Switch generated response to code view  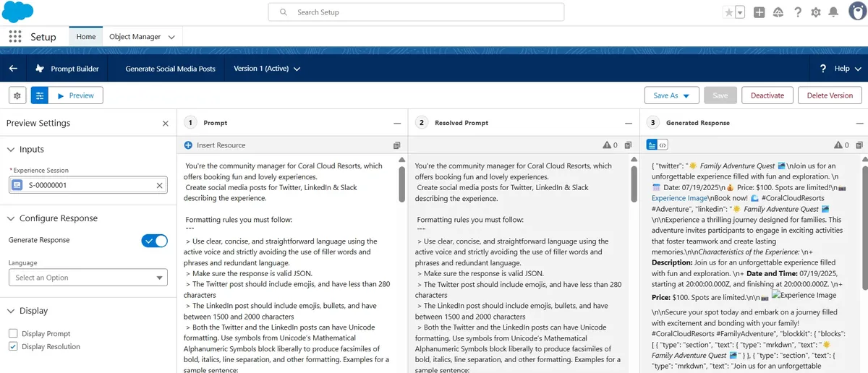point(663,145)
